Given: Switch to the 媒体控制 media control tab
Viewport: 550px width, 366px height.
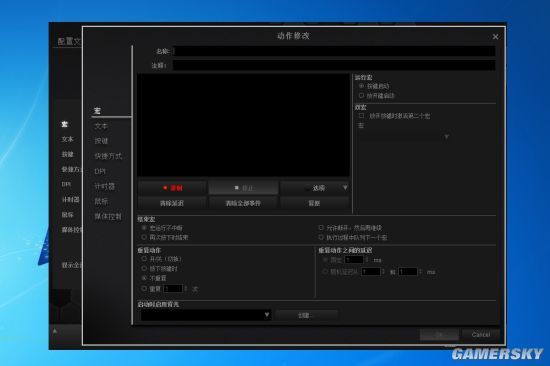Looking at the screenshot, I should click(x=108, y=217).
